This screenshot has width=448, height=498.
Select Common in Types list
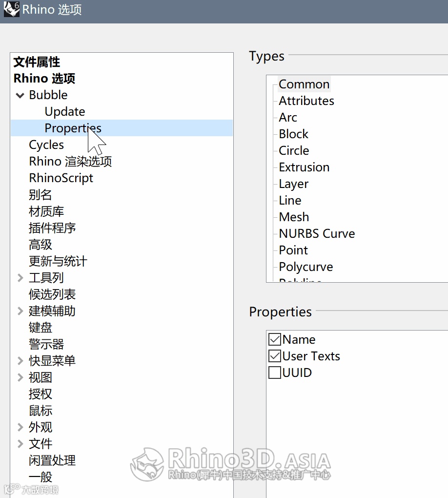pyautogui.click(x=304, y=84)
